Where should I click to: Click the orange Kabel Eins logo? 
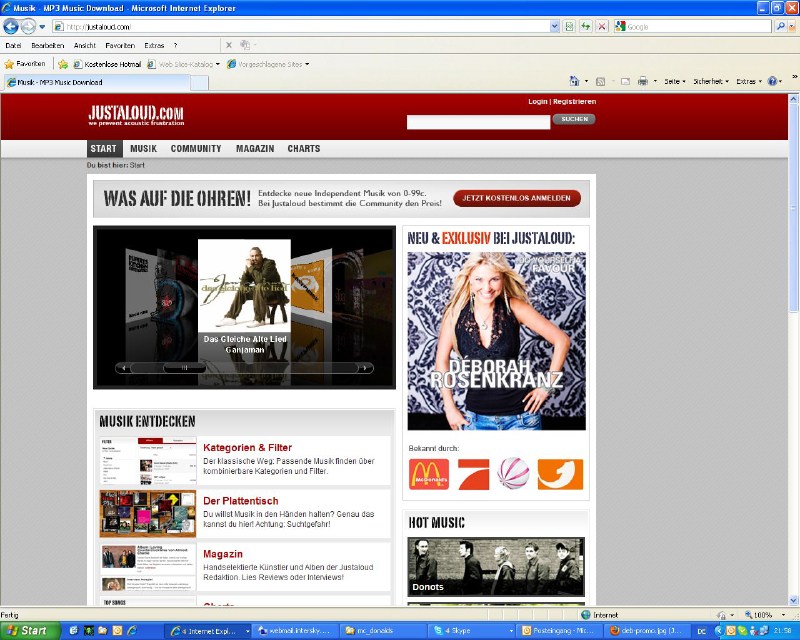[x=559, y=473]
